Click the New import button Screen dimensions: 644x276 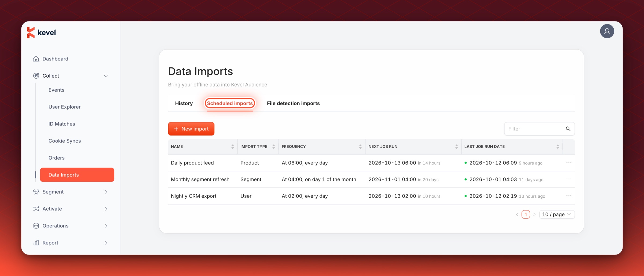(191, 129)
